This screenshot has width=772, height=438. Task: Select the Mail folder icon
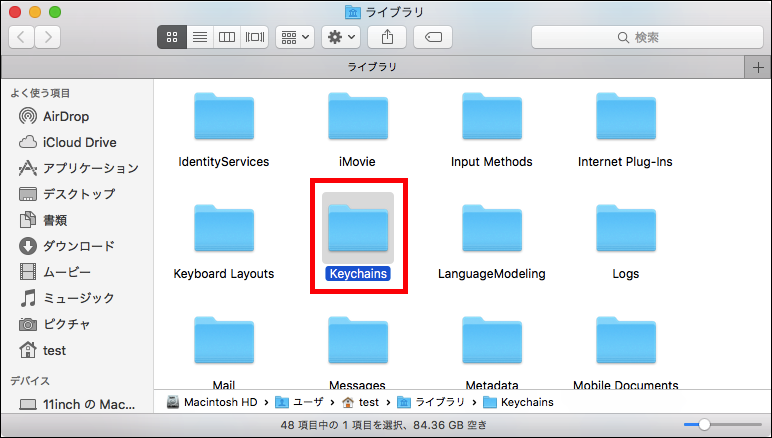pyautogui.click(x=224, y=340)
